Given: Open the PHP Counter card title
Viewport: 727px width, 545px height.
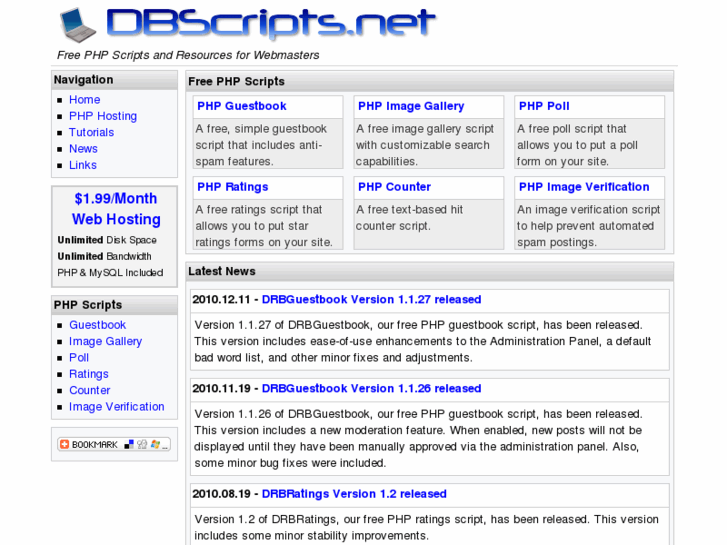Looking at the screenshot, I should tap(394, 187).
